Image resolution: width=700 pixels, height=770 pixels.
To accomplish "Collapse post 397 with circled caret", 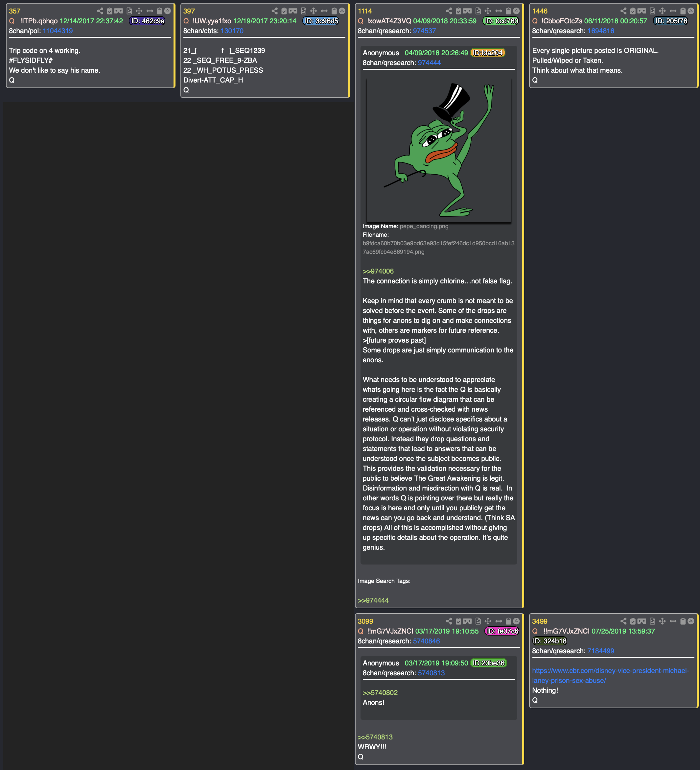I will point(342,11).
